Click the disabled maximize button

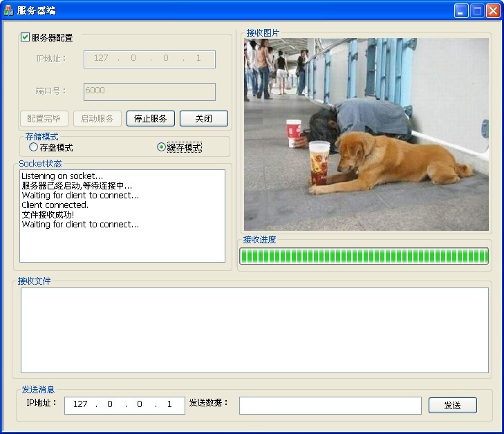pos(477,11)
